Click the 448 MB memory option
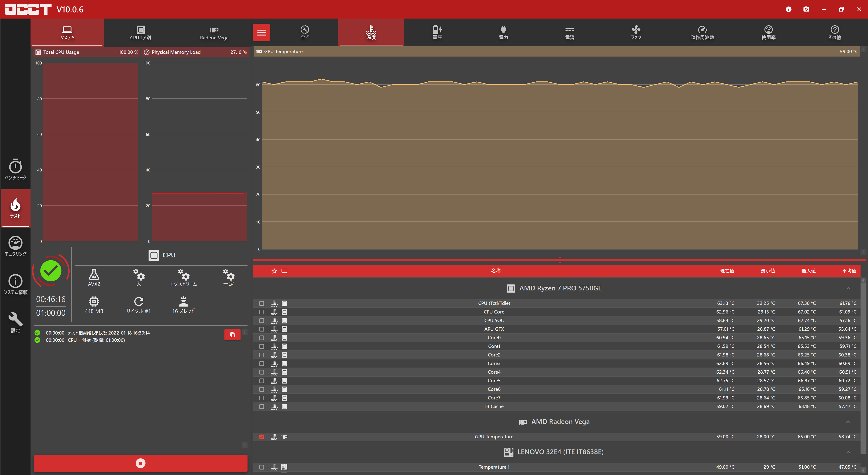 point(94,305)
